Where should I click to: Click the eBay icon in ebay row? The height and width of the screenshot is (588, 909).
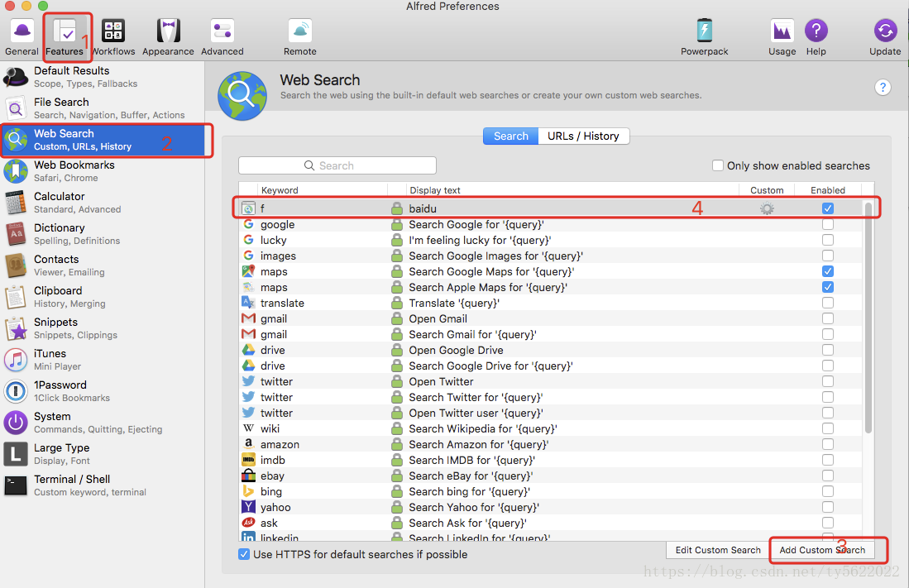coord(248,476)
